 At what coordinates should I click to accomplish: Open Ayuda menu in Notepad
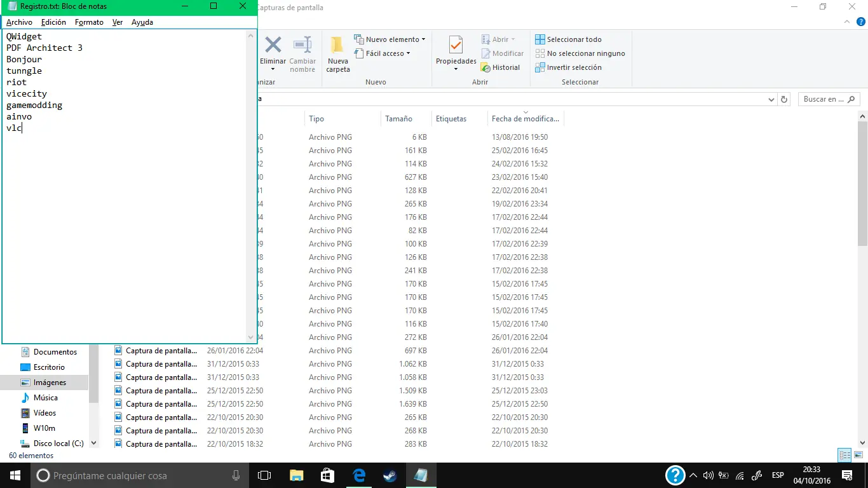142,22
